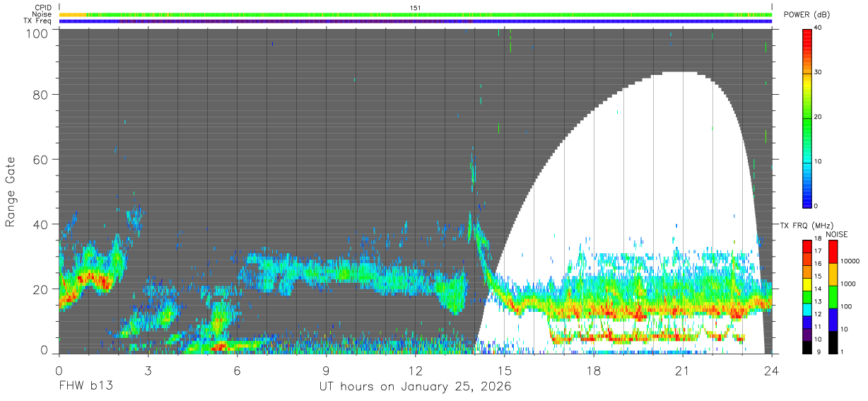868x401 pixels.
Task: Click the 100 tick on the Range Gate axis
Action: coord(35,33)
